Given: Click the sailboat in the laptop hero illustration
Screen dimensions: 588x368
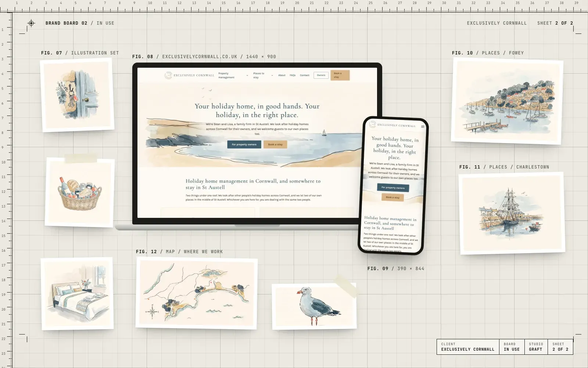Looking at the screenshot, I should coord(324,133).
